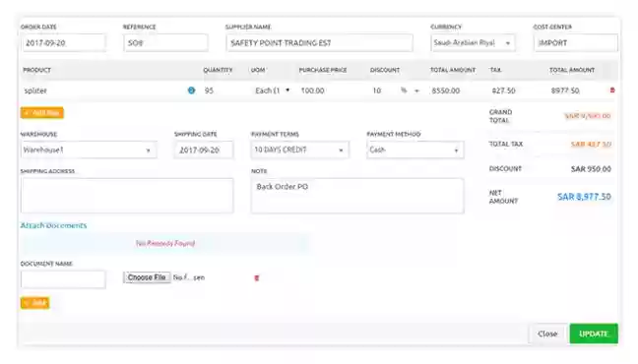Viewport: 638px width, 364px height.
Task: Open discount type percent dropdown
Action: (x=410, y=91)
